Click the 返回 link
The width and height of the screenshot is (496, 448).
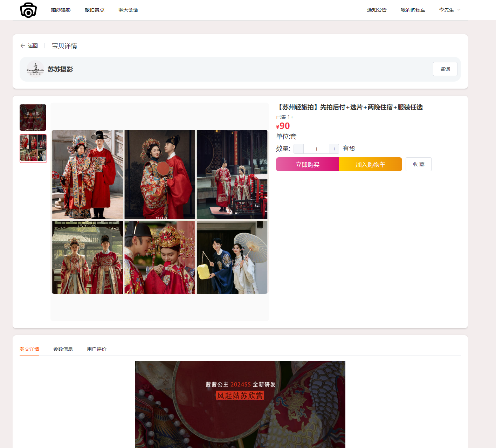coord(33,46)
